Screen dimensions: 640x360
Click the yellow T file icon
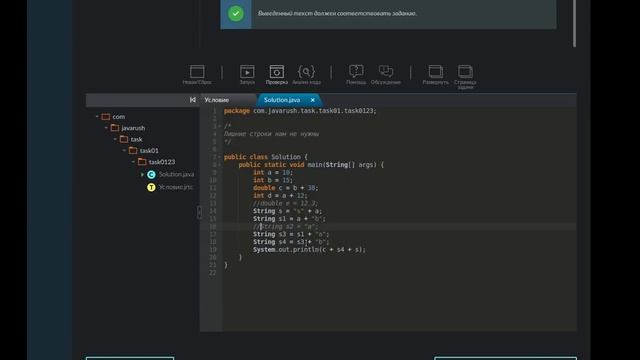click(151, 187)
